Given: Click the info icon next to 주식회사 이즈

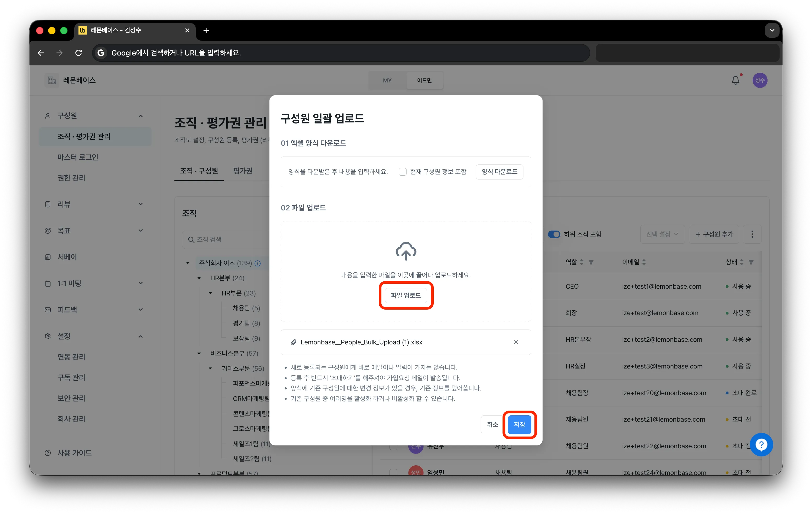Looking at the screenshot, I should (x=258, y=263).
